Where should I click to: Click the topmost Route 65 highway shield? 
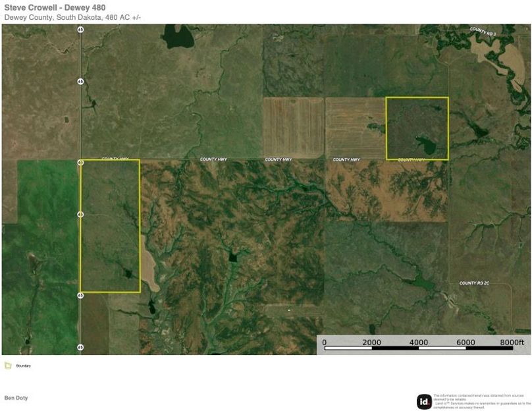80,30
